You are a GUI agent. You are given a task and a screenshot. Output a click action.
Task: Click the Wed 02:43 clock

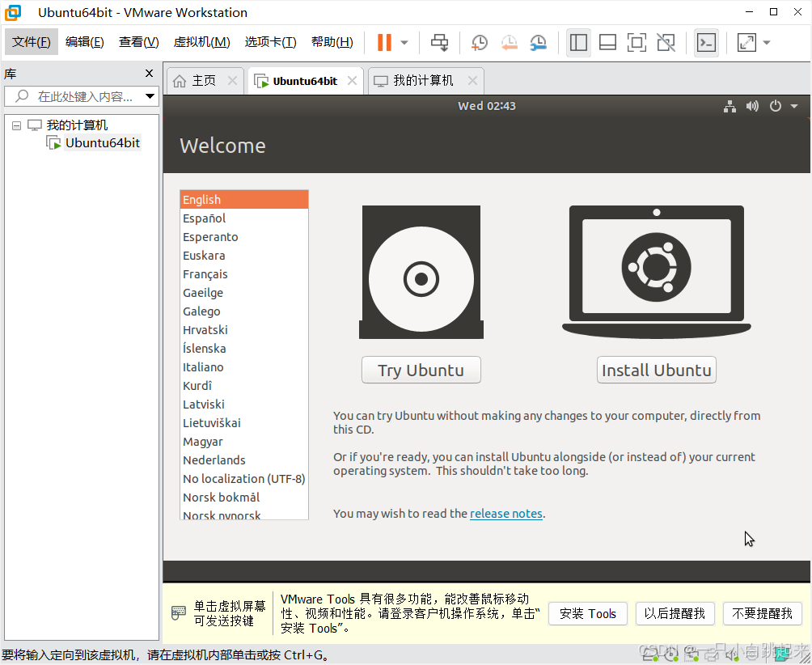click(x=486, y=106)
